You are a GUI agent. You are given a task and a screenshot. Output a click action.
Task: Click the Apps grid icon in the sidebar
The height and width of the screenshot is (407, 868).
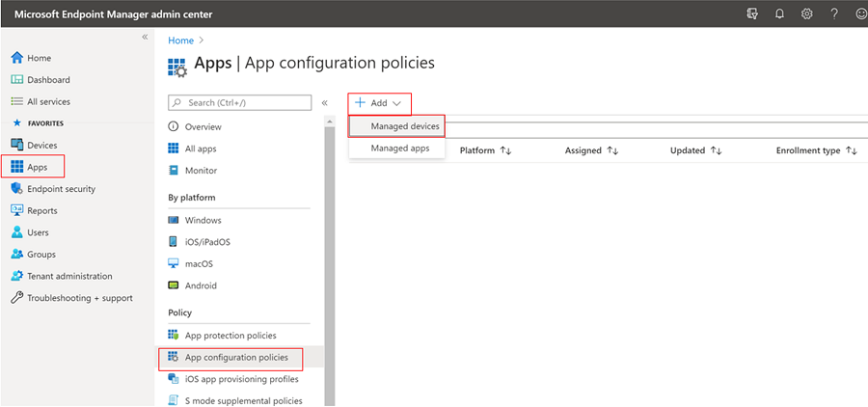pos(17,167)
